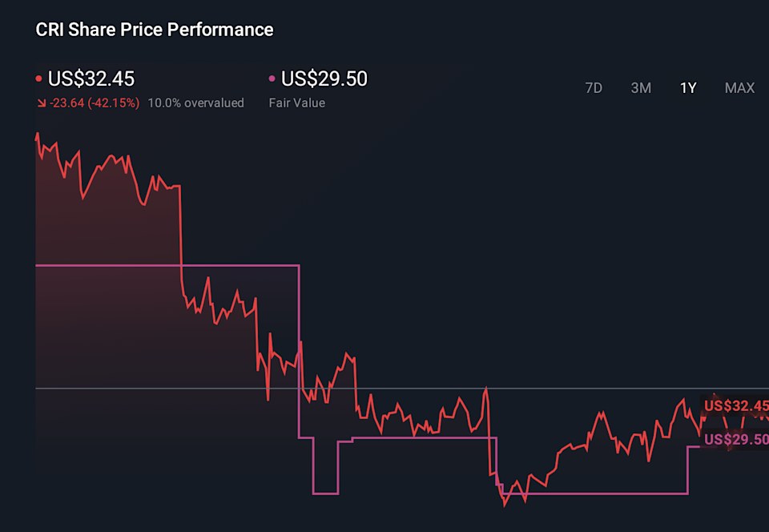
Task: Click the gray horizontal reference line
Action: pos(401,389)
